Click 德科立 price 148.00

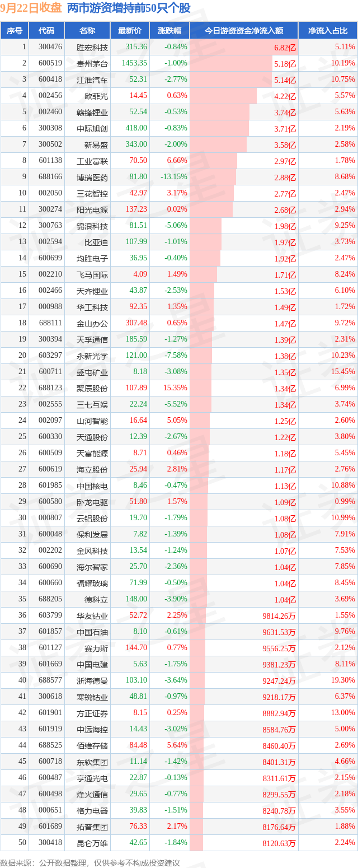point(136,599)
